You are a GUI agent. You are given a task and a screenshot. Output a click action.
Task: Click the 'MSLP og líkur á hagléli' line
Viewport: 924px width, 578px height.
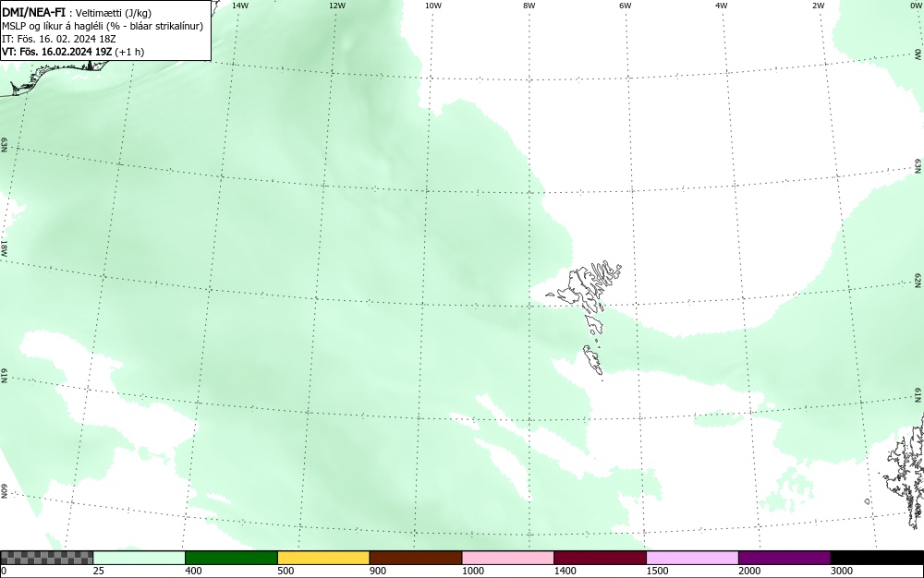tap(103, 27)
